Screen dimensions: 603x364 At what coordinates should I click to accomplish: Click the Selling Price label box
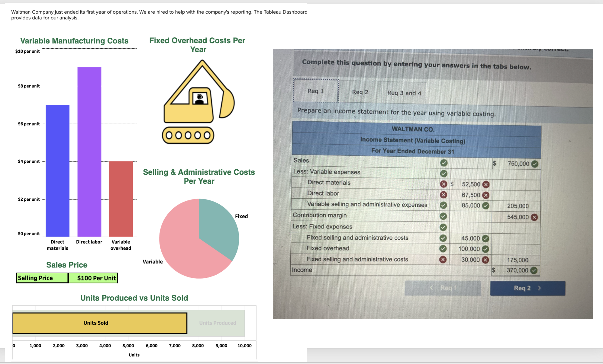(42, 278)
